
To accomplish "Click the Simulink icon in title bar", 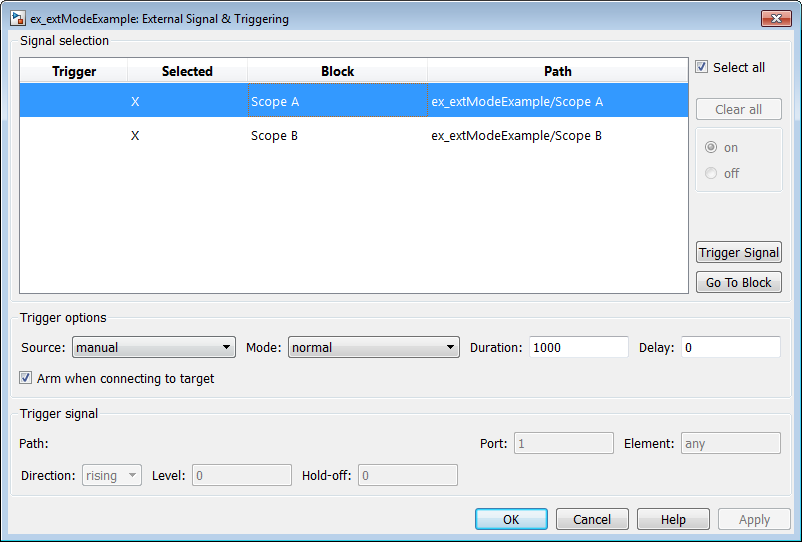I will [x=17, y=18].
